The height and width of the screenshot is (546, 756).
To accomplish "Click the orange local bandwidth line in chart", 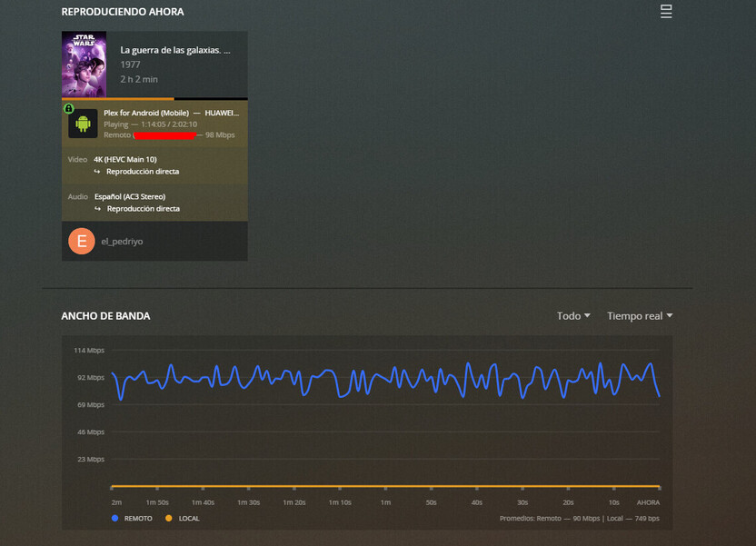I will [385, 486].
